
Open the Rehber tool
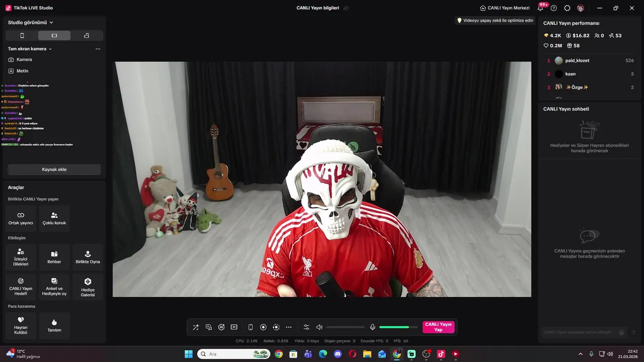point(54,257)
